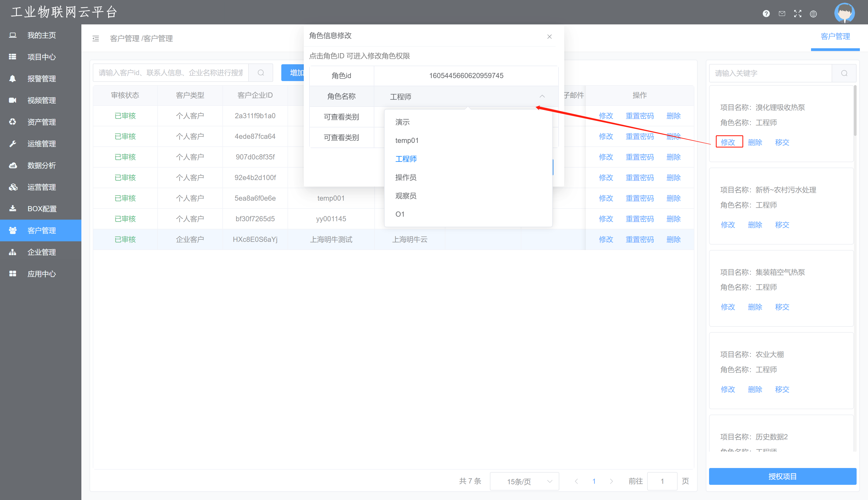Click the 项目中心 list icon

click(13, 57)
